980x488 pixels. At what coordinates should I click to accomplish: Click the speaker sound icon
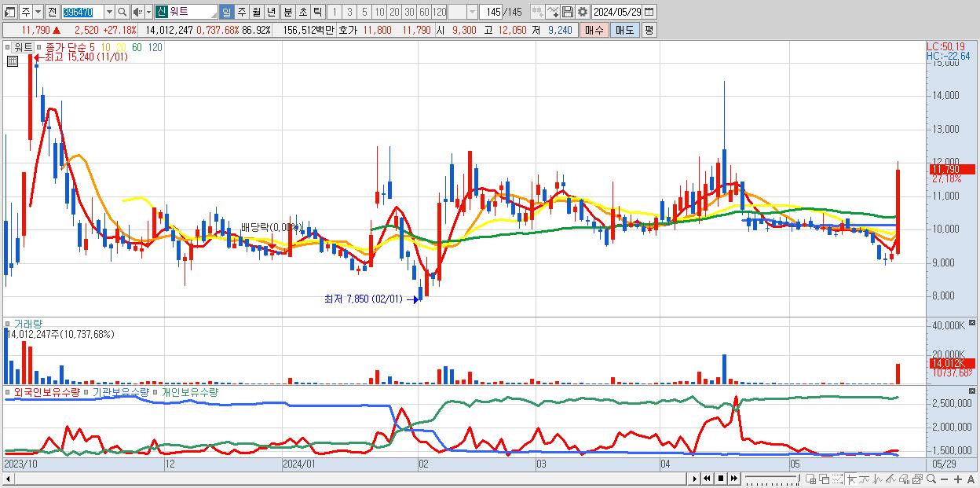click(137, 13)
